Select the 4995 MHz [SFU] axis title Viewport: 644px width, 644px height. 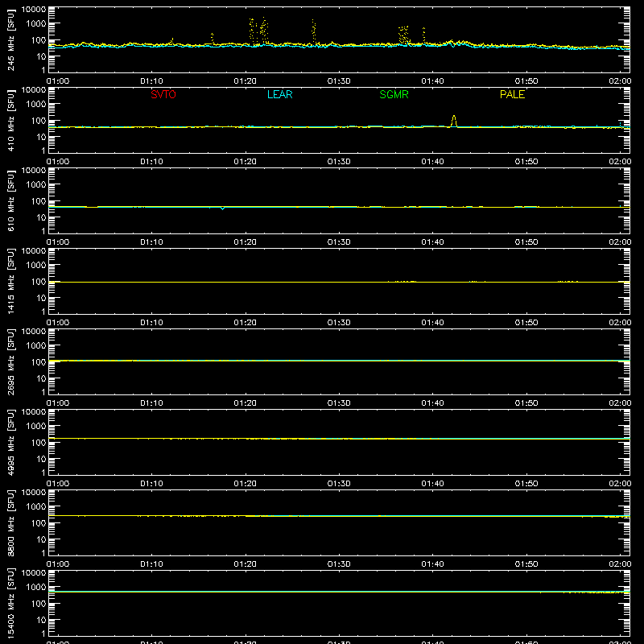(10, 442)
